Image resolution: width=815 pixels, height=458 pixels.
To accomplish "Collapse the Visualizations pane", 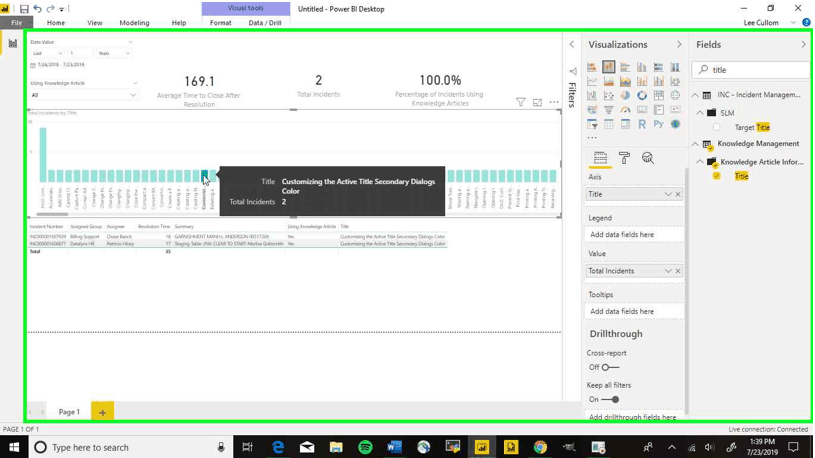I will [x=679, y=45].
